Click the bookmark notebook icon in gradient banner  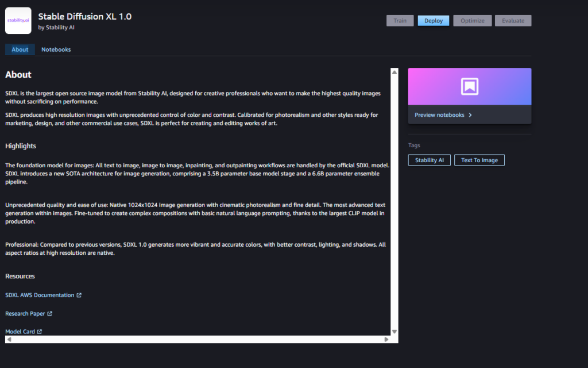coord(470,86)
